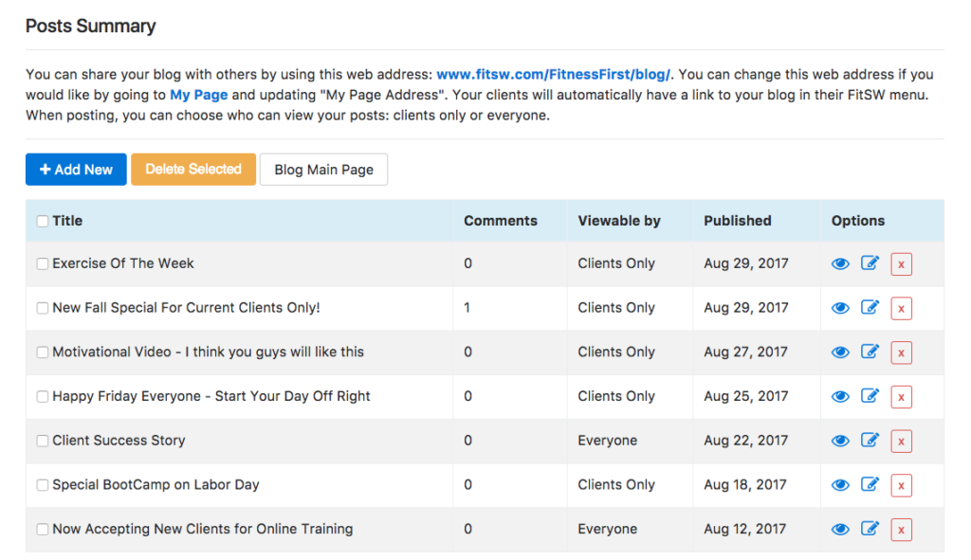Tick the Happy Friday Everyone checkbox
This screenshot has width=971, height=560.
[x=42, y=397]
